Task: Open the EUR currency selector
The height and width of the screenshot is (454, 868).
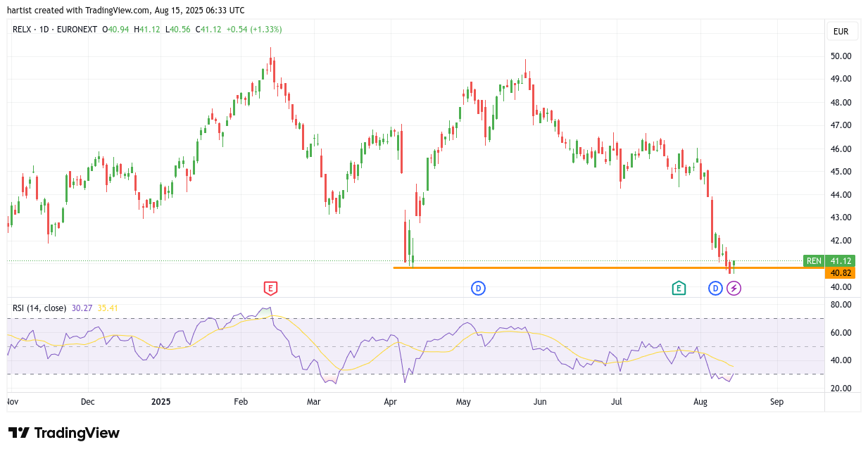Action: pyautogui.click(x=841, y=31)
